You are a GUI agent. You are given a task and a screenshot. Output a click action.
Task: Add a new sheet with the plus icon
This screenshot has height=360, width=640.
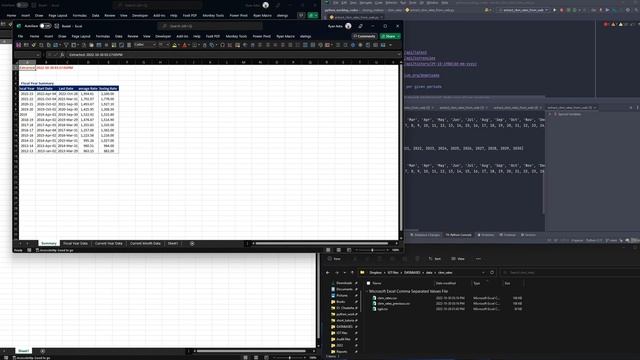pyautogui.click(x=192, y=243)
